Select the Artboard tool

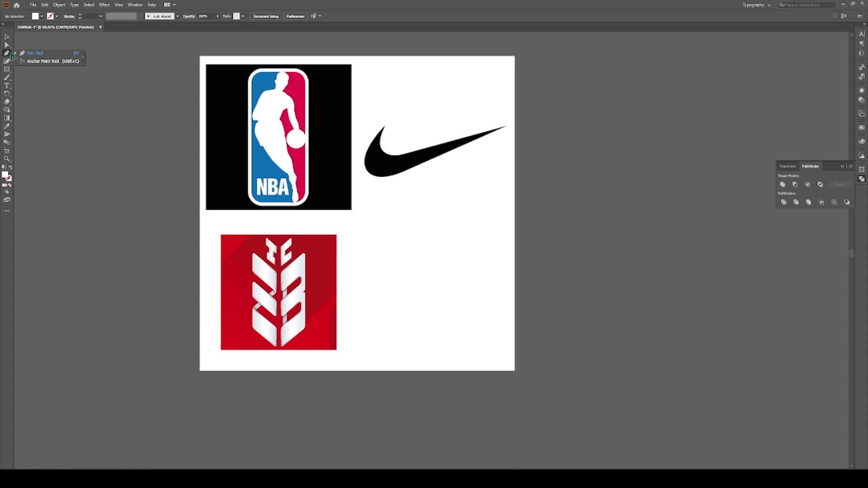(x=7, y=150)
